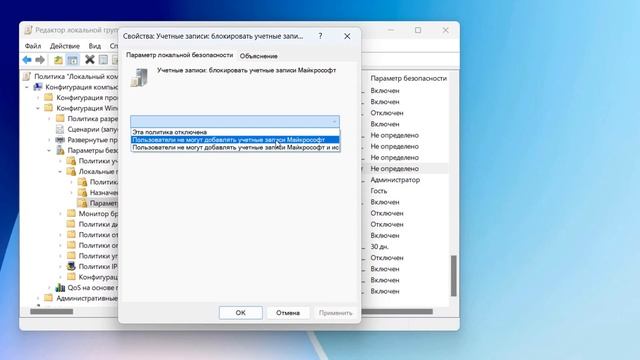Viewport: 640px width, 360px height.
Task: Click the up-one-level folder toolbar icon
Action: (58, 60)
